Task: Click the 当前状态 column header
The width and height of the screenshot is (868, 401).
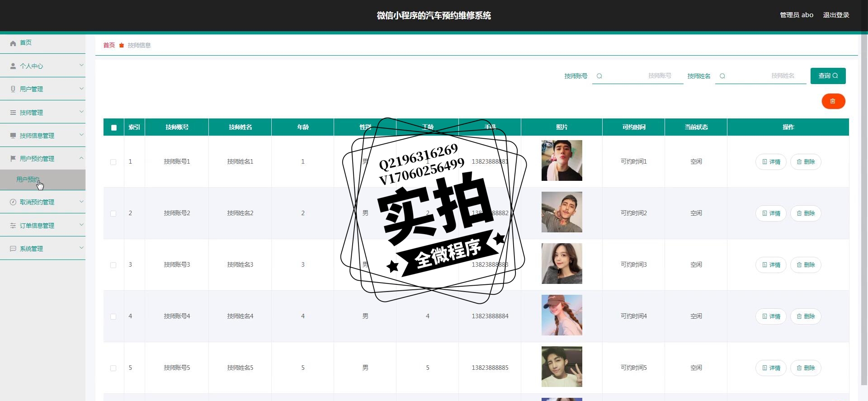Action: [696, 127]
